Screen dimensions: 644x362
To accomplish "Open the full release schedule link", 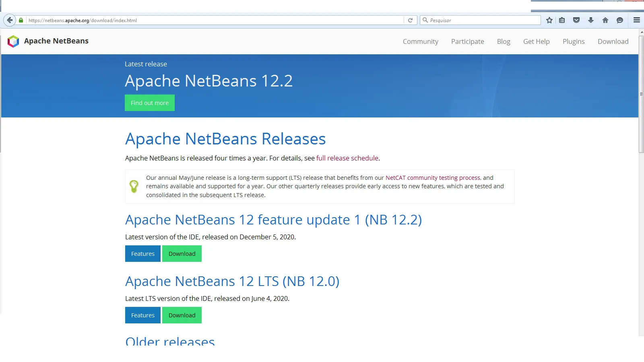I will 347,158.
